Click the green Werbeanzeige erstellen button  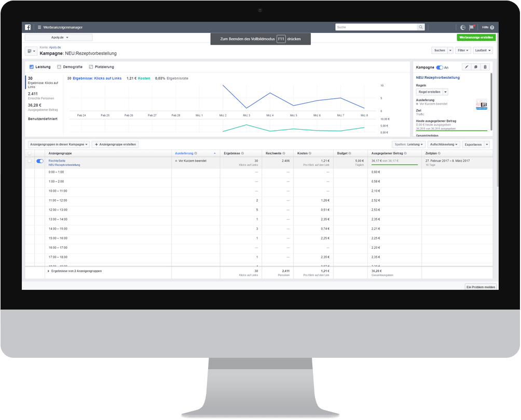(476, 37)
